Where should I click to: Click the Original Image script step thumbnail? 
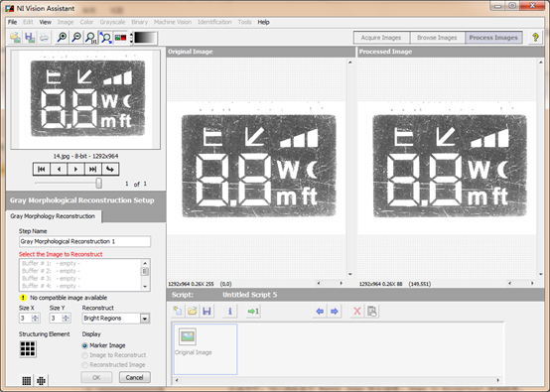pyautogui.click(x=206, y=349)
